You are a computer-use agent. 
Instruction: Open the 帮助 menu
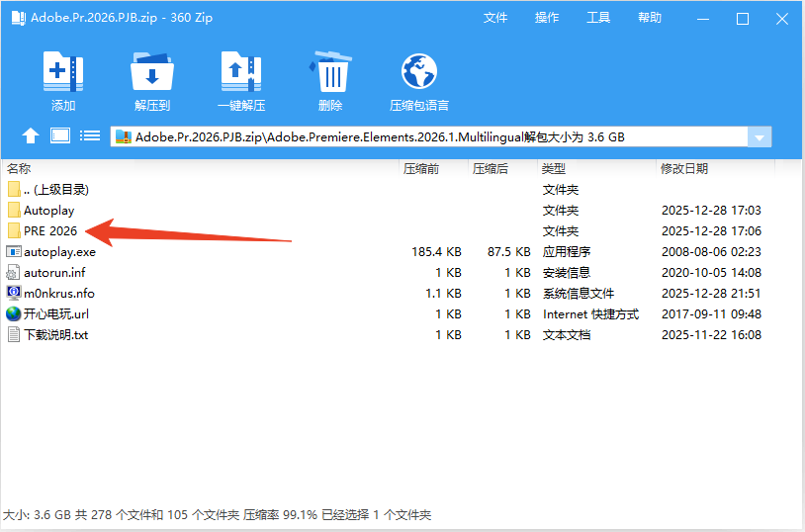pyautogui.click(x=650, y=18)
